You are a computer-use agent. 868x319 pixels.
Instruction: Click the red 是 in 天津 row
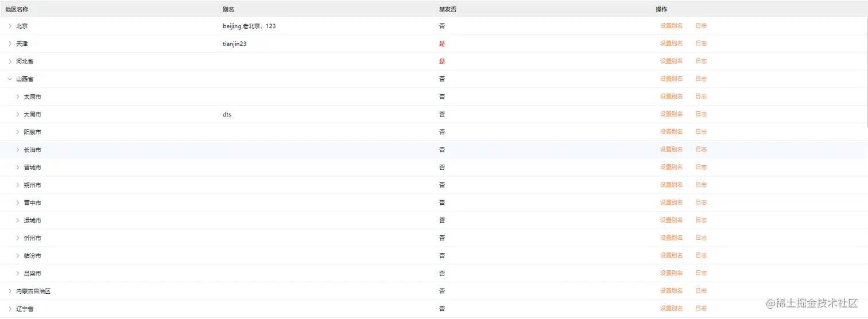pyautogui.click(x=442, y=44)
